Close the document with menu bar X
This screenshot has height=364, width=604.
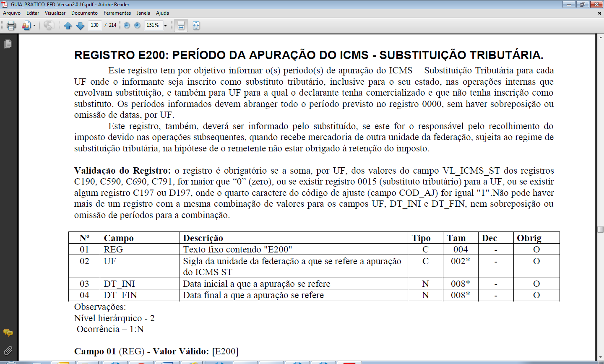[x=599, y=13]
